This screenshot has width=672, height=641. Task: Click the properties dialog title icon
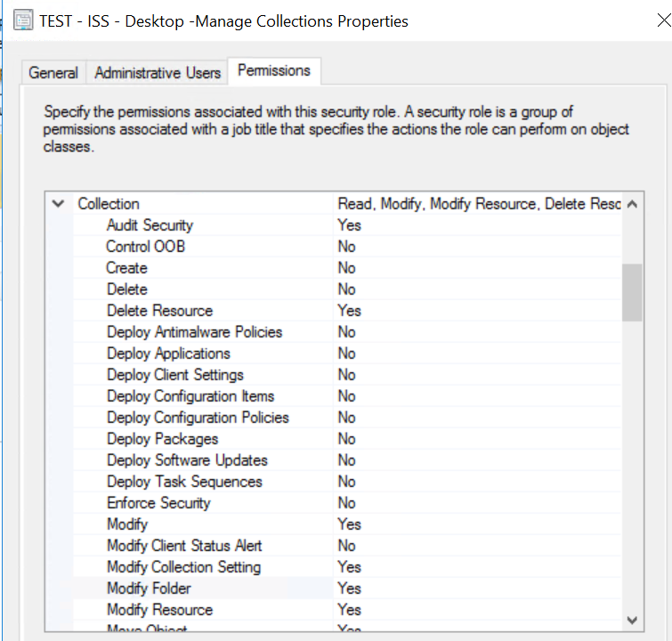(23, 20)
